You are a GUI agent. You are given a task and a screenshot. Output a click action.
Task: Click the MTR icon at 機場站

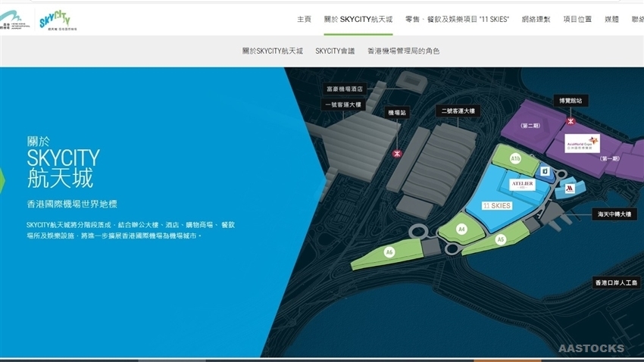click(x=397, y=154)
